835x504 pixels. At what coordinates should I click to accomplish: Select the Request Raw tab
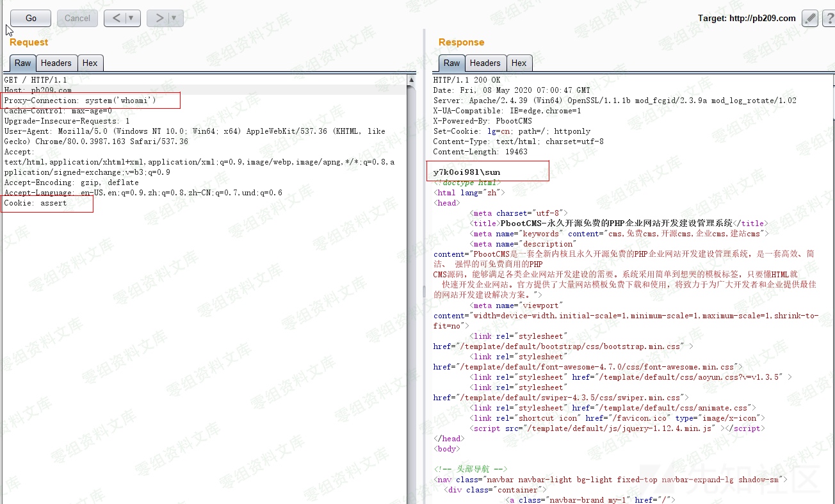point(22,63)
